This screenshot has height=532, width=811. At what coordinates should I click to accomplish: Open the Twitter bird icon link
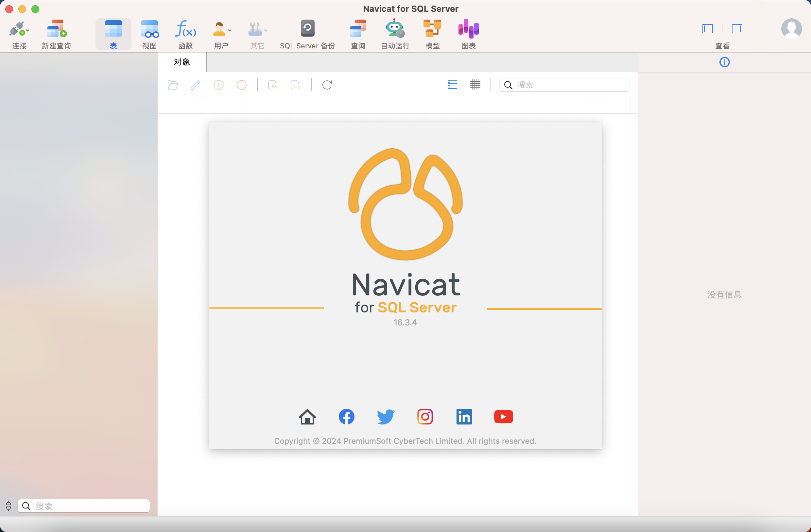click(386, 417)
